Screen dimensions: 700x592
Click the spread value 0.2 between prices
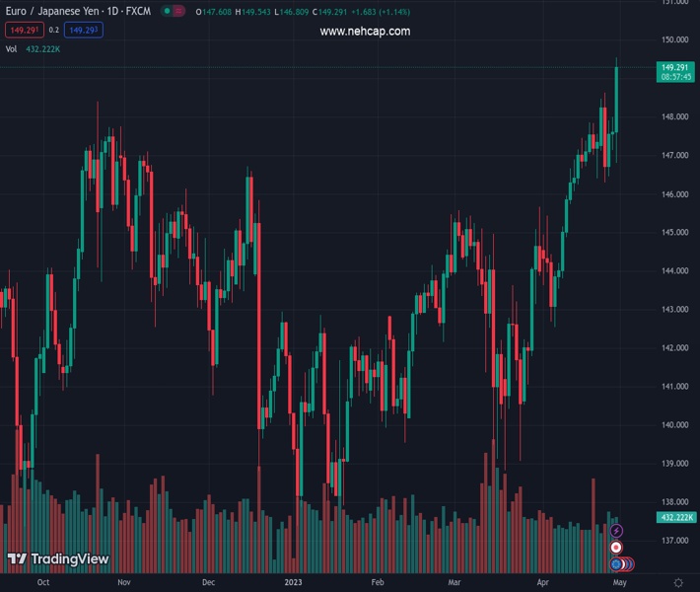coord(54,31)
